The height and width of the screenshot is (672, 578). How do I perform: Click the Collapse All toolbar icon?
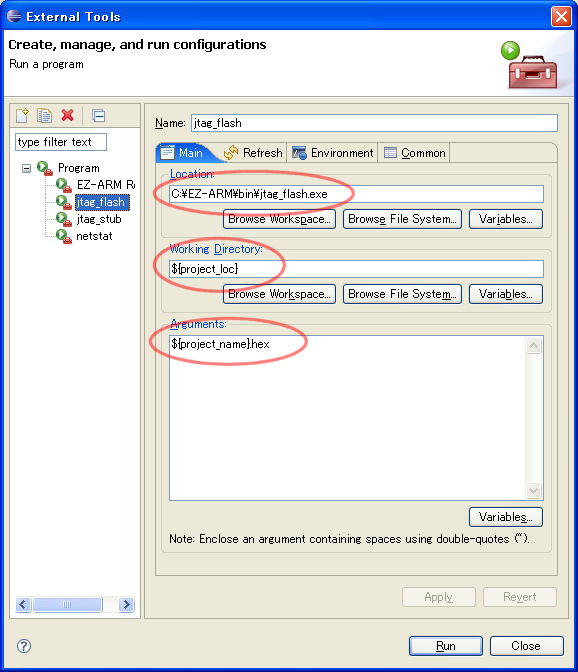tap(99, 116)
